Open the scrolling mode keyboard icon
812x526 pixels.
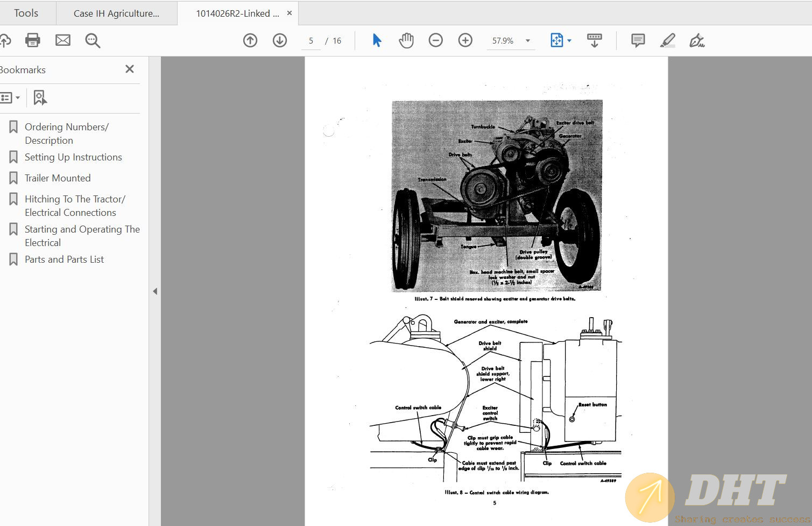595,40
